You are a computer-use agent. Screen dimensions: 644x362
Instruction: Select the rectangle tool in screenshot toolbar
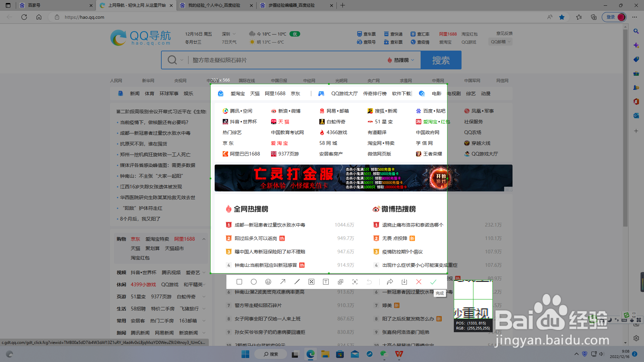point(239,282)
